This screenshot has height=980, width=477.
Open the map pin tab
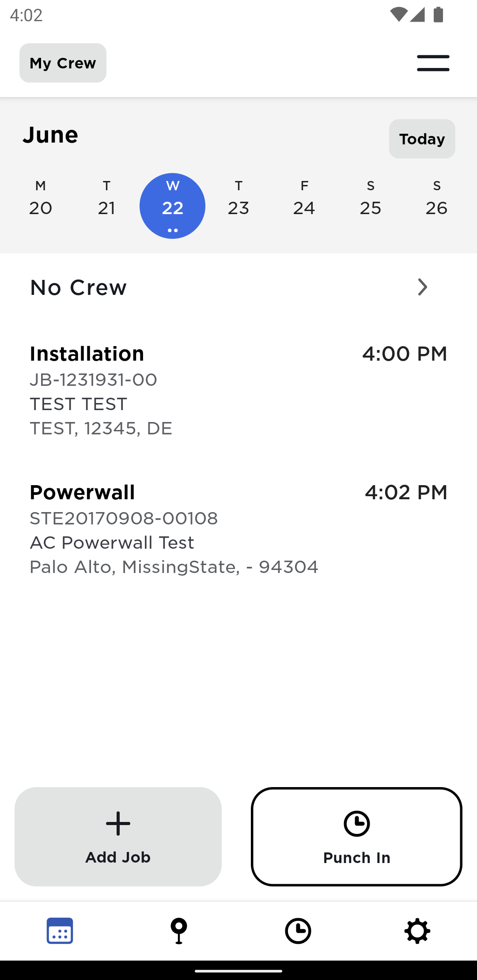179,931
